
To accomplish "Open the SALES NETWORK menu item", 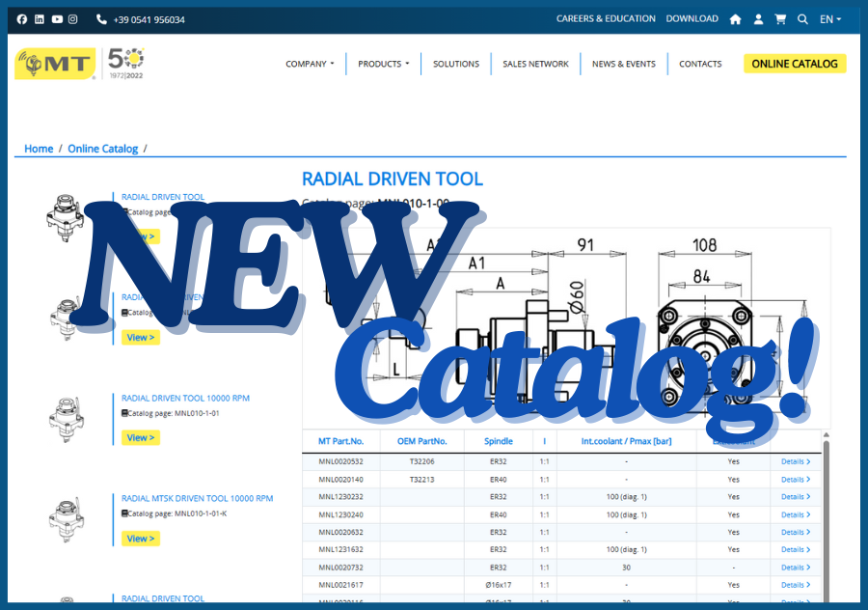I will [x=535, y=64].
